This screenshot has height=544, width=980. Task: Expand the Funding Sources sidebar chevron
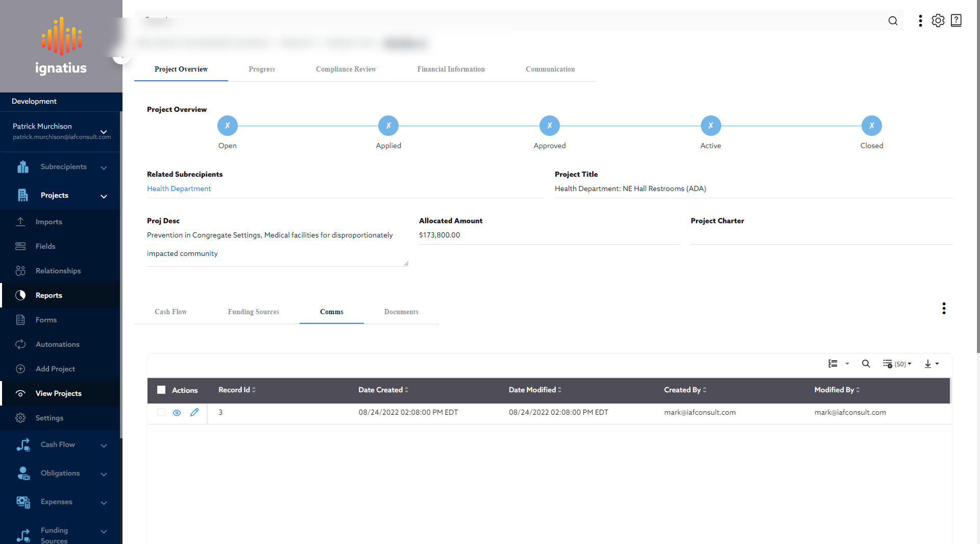point(104,531)
